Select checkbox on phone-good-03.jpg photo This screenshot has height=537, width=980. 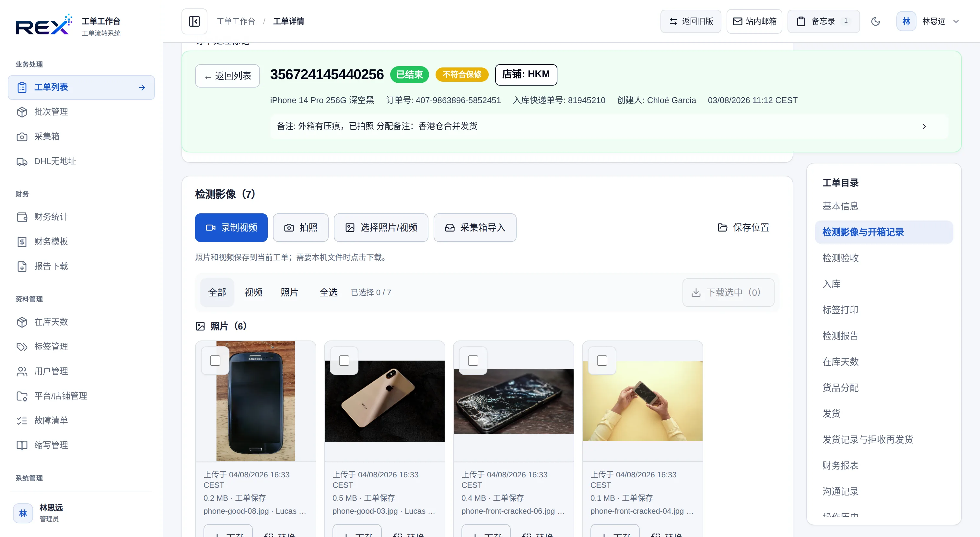(x=344, y=360)
